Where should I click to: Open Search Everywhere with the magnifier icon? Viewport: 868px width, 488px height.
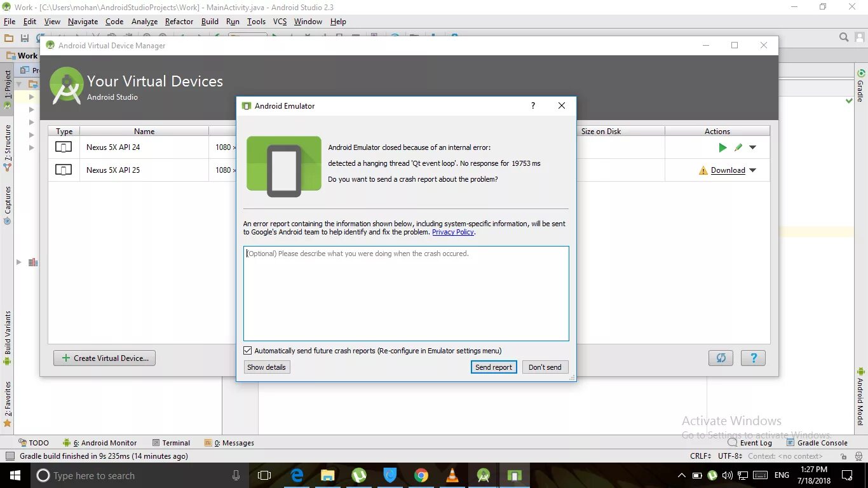click(x=844, y=37)
